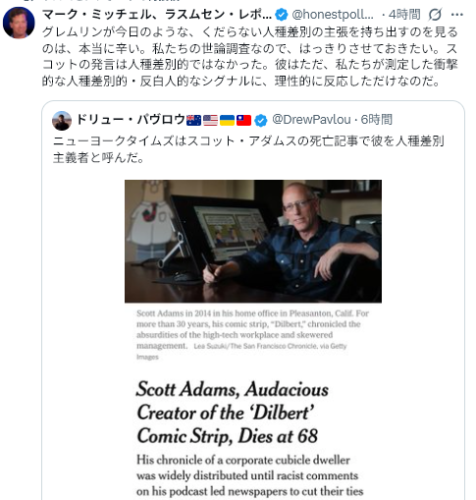
Task: Open the three-dot more options menu
Action: [x=457, y=15]
